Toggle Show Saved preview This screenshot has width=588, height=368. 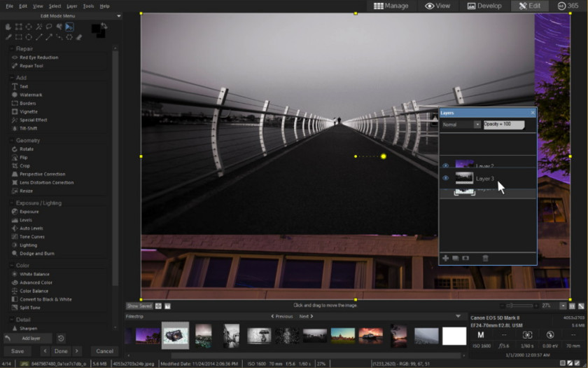click(x=139, y=306)
